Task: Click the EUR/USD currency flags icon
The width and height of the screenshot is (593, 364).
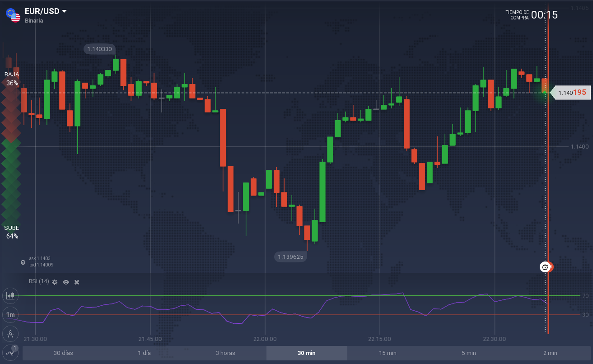Action: pos(13,15)
